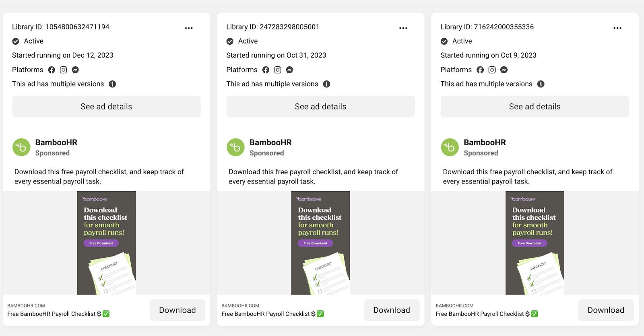Click Active status checkmark in Oct 31 ad
Screen dimensions: 644x336
coord(230,41)
